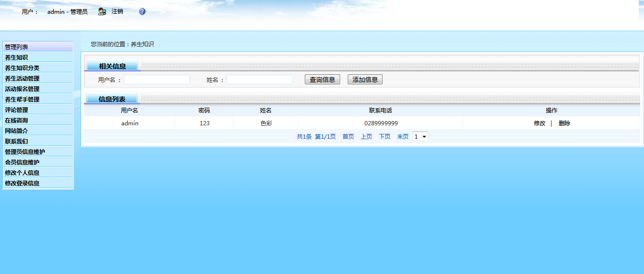Open 修改登录信息 sidebar entry

pyautogui.click(x=38, y=183)
